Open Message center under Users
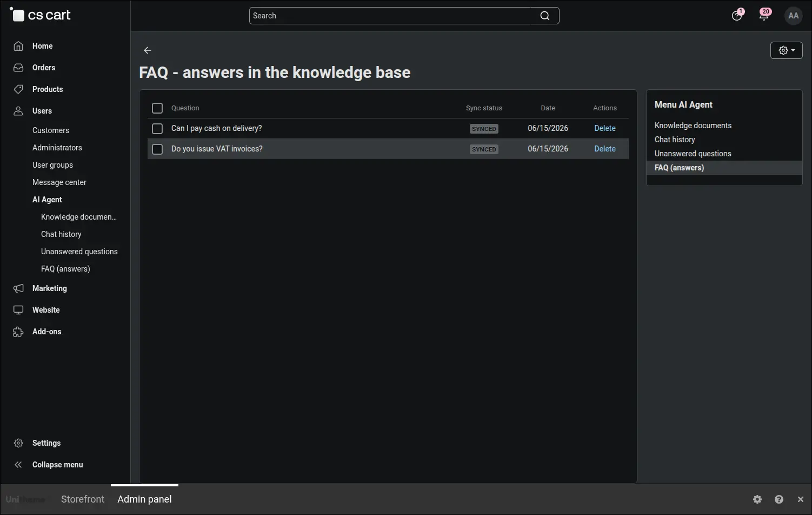The width and height of the screenshot is (812, 515). pyautogui.click(x=59, y=182)
